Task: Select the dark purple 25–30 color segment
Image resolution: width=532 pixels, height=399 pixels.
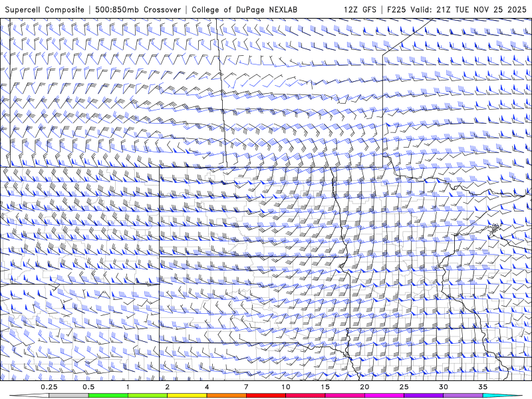Action: coord(424,396)
